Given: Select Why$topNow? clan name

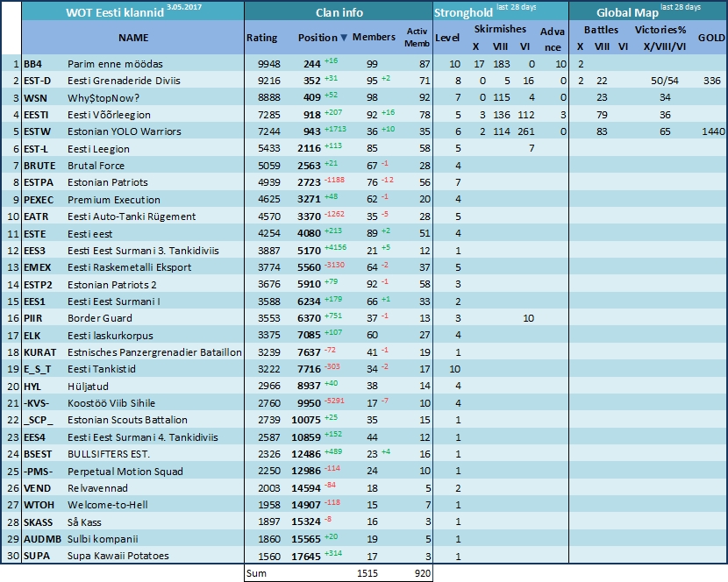Looking at the screenshot, I should click(x=103, y=98).
